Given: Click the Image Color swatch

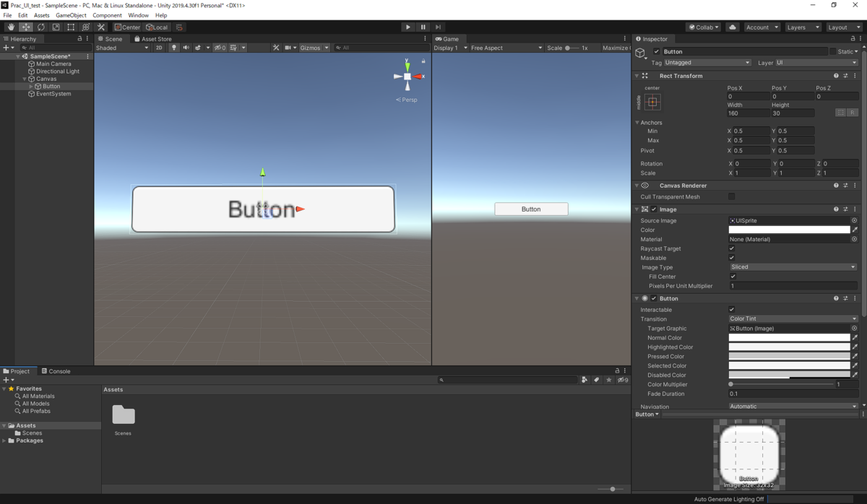Looking at the screenshot, I should pyautogui.click(x=789, y=230).
